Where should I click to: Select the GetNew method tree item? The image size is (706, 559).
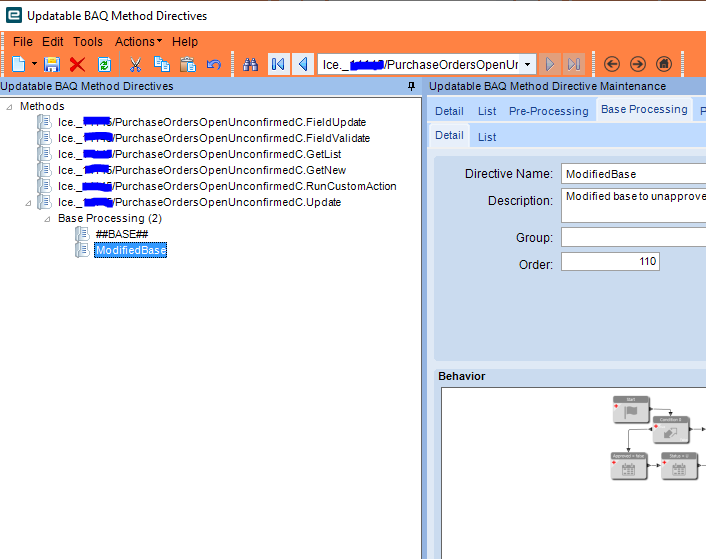point(202,170)
